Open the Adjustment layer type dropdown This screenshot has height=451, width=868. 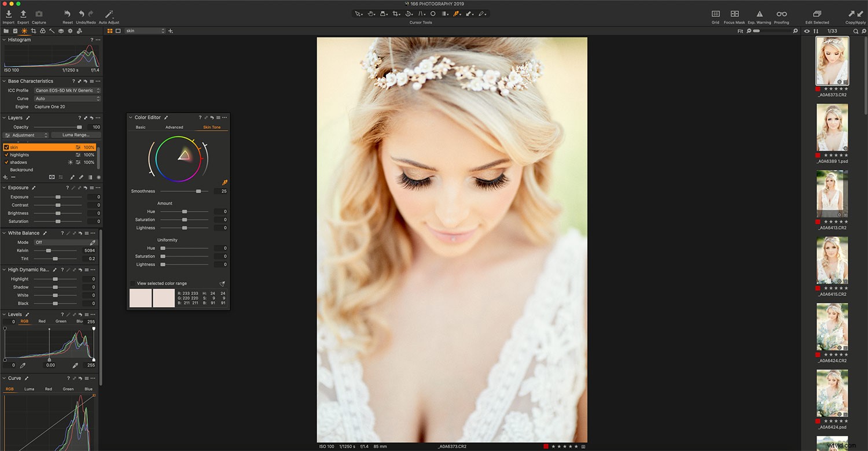tap(25, 135)
